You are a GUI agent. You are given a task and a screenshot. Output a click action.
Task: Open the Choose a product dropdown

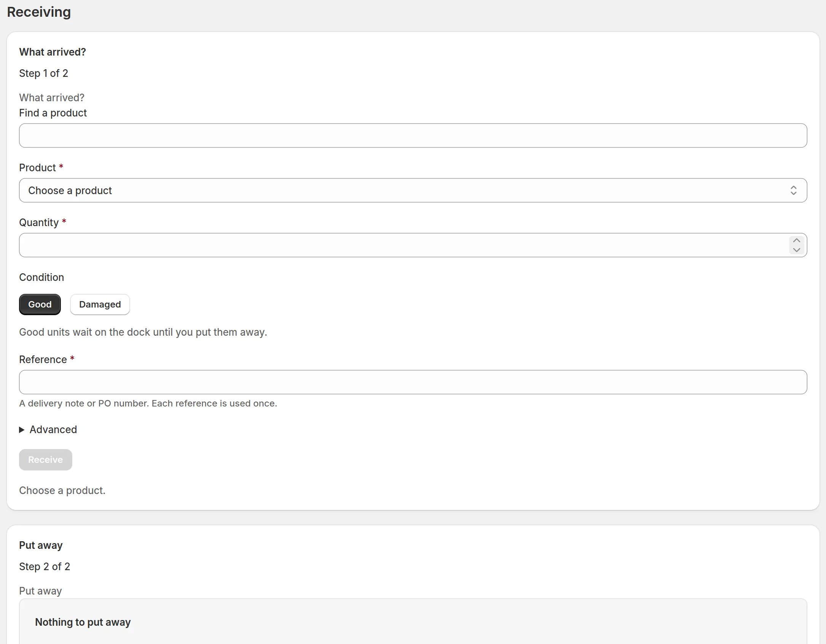[413, 190]
